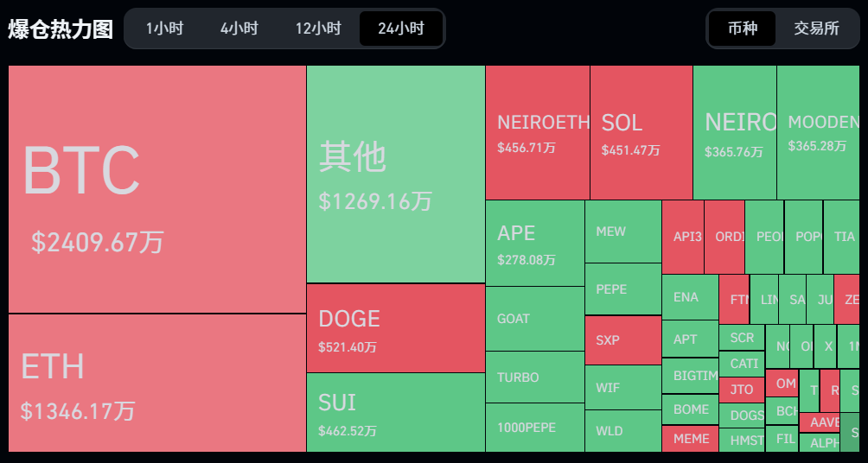This screenshot has height=463, width=868.
Task: Click the DOGE liquidation tile
Action: [x=395, y=328]
